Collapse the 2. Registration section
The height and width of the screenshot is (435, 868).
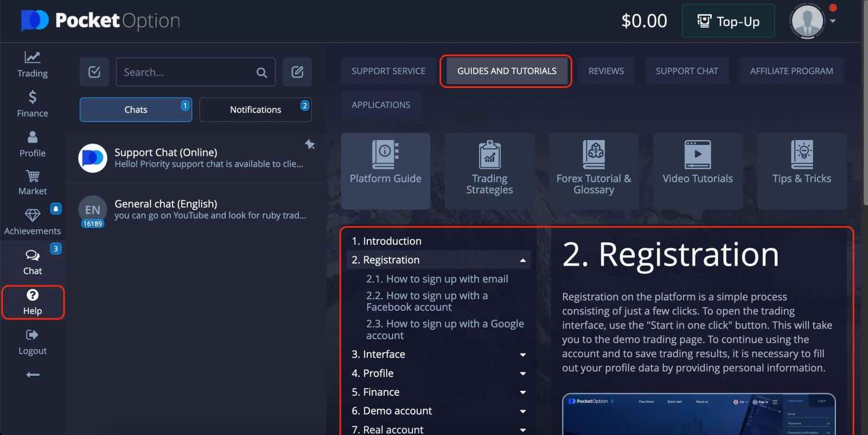522,260
